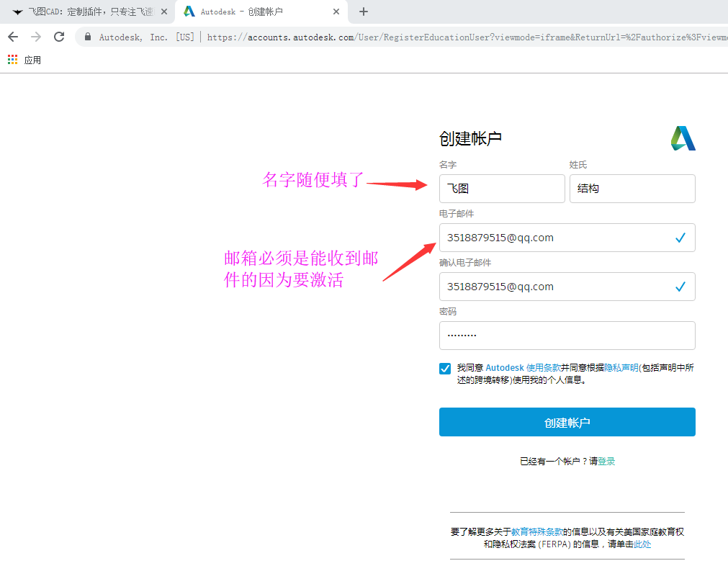728x566 pixels.
Task: Close the 飞图CAD tab
Action: click(x=164, y=12)
